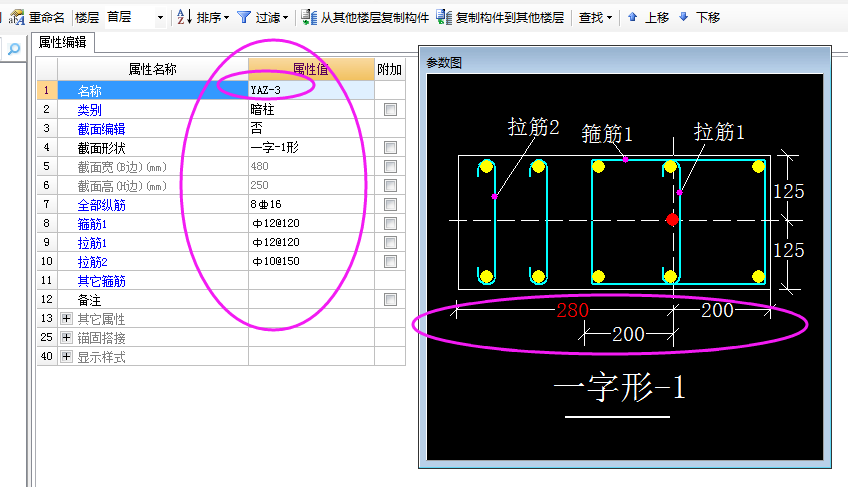Screen dimensions: 848x487
Task: Click the filter (过滤) funnel icon
Action: coord(244,17)
